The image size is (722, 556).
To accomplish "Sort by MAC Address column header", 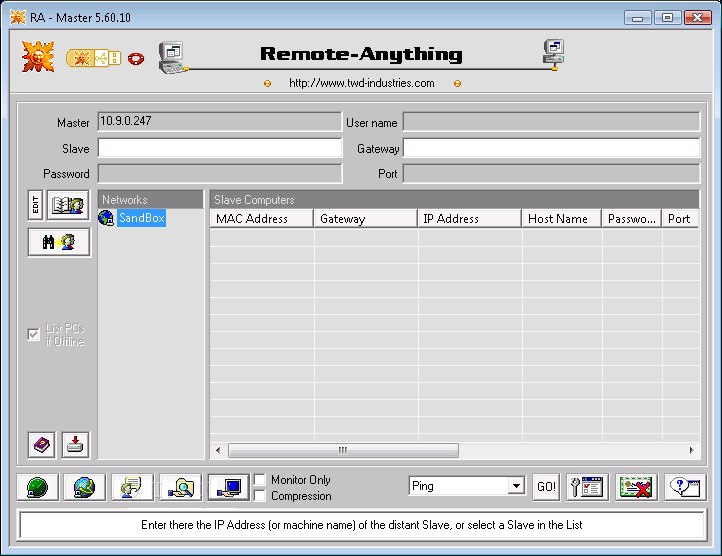I will [262, 219].
